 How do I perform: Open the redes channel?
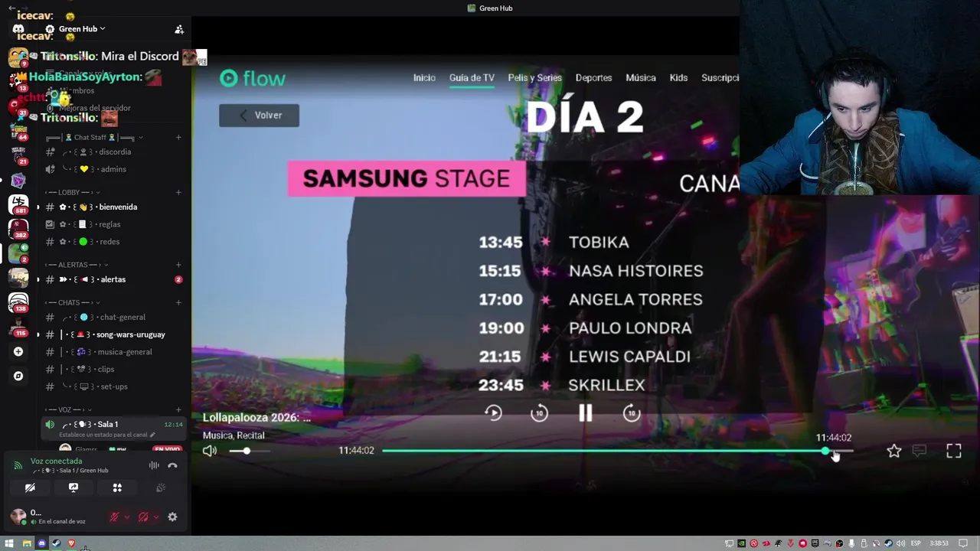(113, 242)
